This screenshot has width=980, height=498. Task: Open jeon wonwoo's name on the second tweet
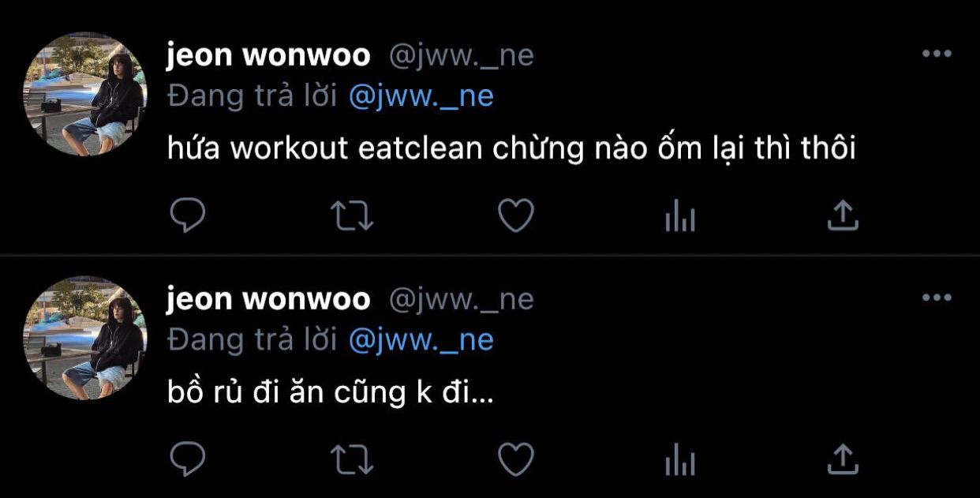[268, 299]
